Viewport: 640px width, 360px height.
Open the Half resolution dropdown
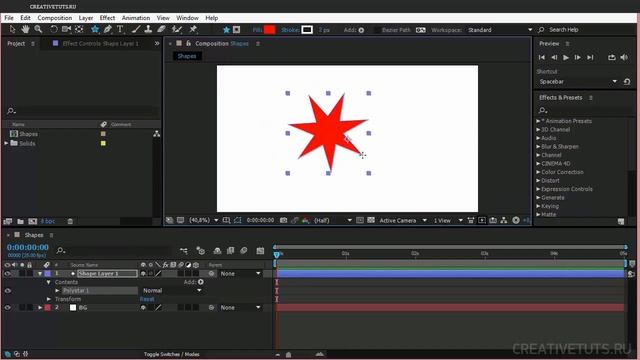333,220
